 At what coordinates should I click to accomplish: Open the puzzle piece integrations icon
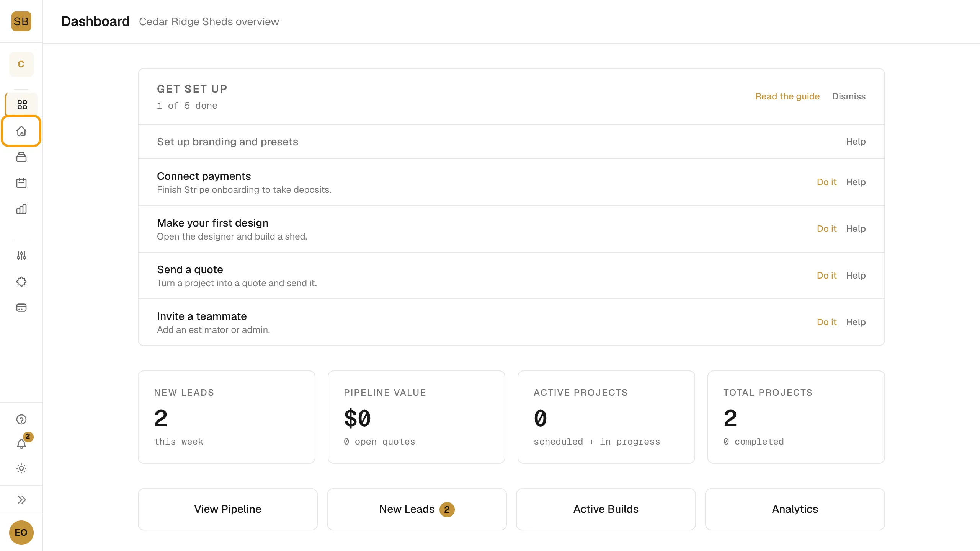coord(21,282)
